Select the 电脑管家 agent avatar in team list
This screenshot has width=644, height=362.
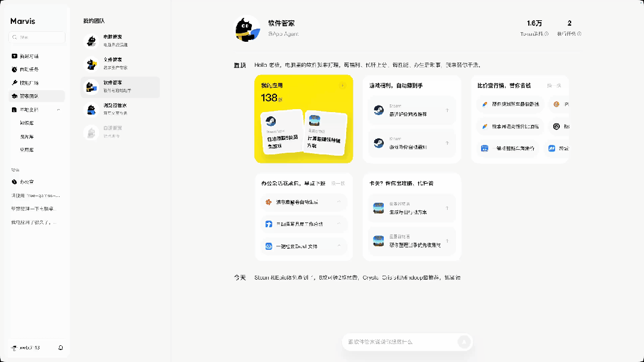click(x=91, y=41)
